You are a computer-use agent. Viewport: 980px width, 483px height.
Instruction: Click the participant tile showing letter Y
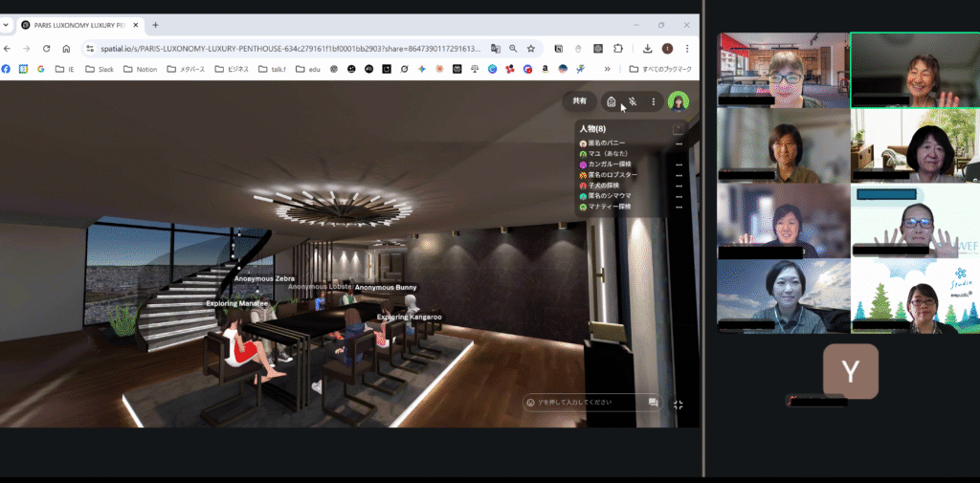[850, 371]
